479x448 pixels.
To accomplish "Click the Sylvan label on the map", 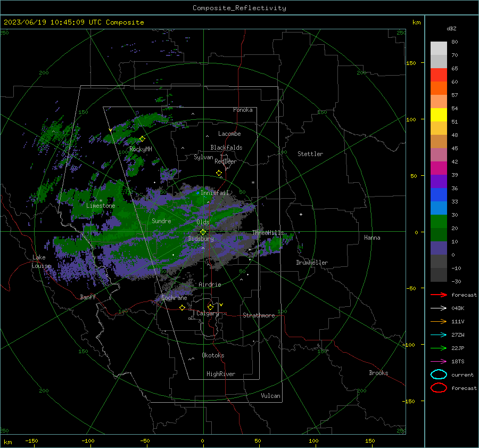I will tap(203, 158).
